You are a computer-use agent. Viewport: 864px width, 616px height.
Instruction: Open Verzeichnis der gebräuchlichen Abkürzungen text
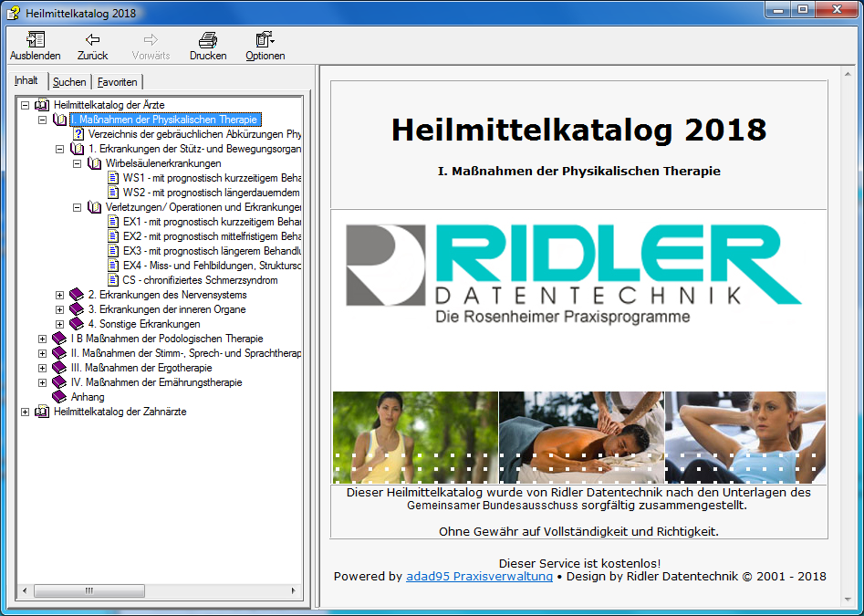coord(194,134)
